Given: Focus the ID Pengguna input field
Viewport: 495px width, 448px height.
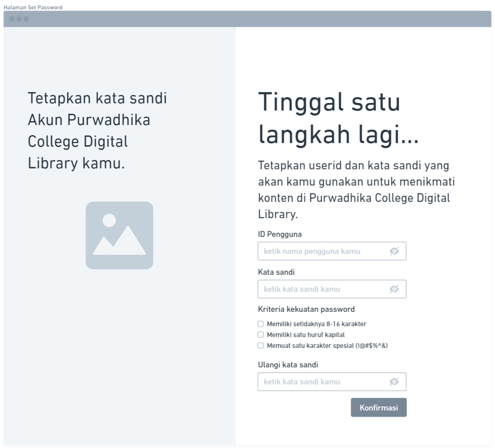Looking at the screenshot, I should pyautogui.click(x=332, y=251).
